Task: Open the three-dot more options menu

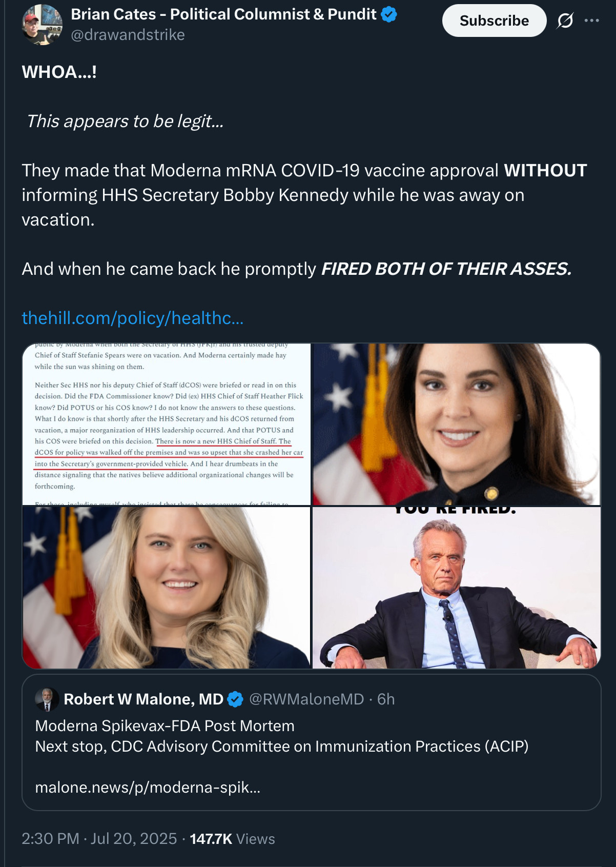Action: point(592,21)
